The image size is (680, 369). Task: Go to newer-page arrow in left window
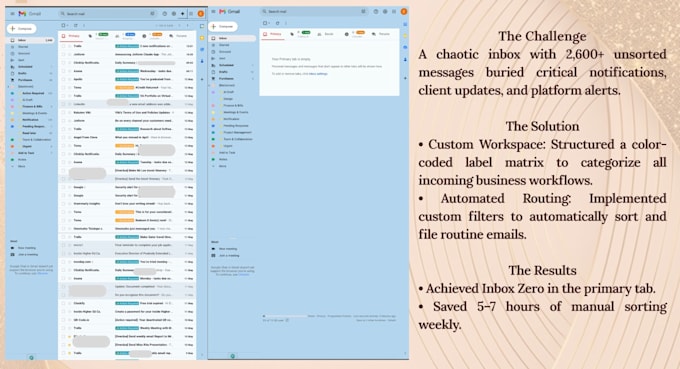click(x=180, y=26)
